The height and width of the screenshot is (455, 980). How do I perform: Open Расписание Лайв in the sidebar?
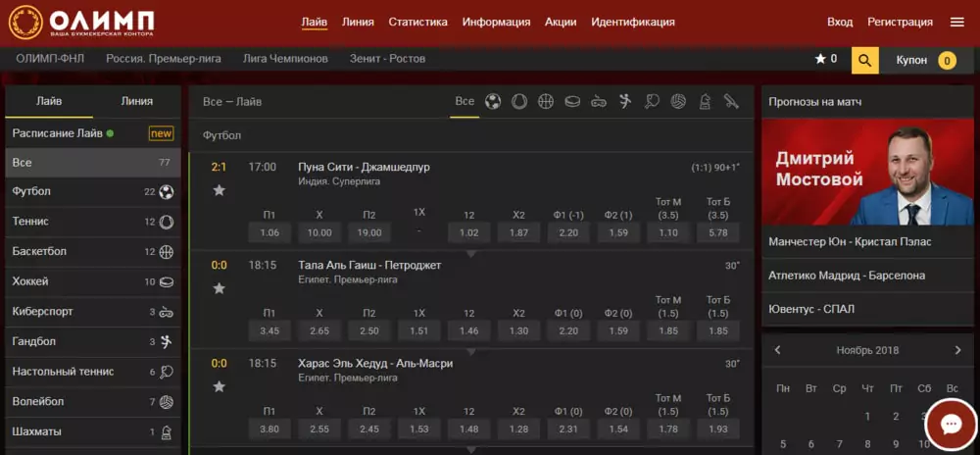point(93,133)
